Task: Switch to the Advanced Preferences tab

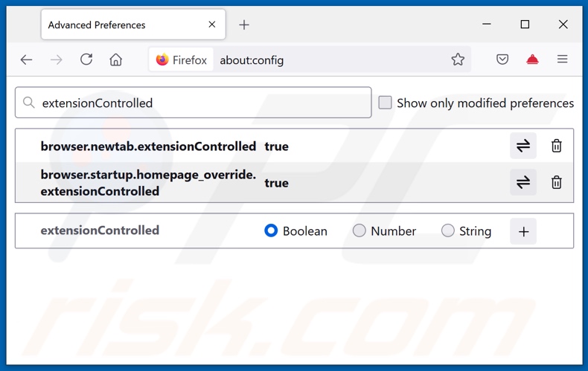Action: 133,25
